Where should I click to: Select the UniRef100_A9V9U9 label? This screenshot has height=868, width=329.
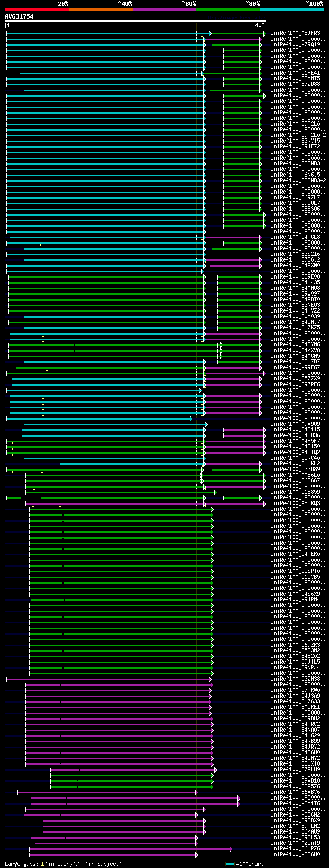point(295,424)
